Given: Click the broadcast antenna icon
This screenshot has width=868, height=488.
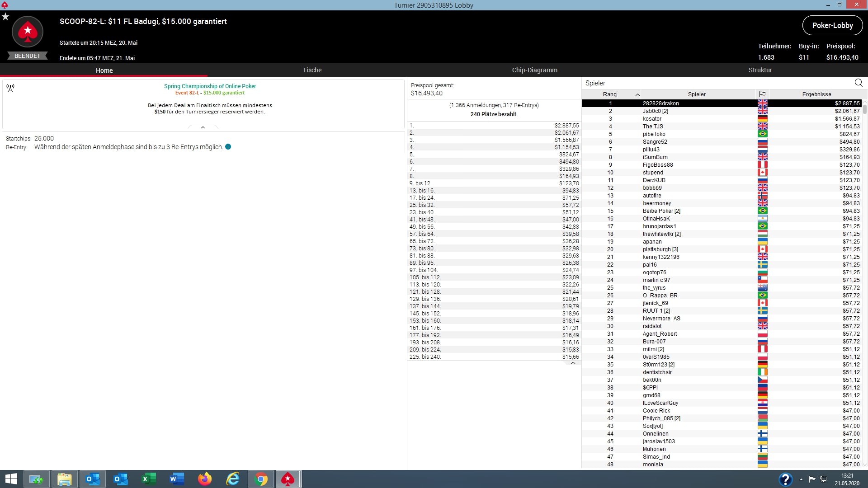Looking at the screenshot, I should click(x=10, y=88).
